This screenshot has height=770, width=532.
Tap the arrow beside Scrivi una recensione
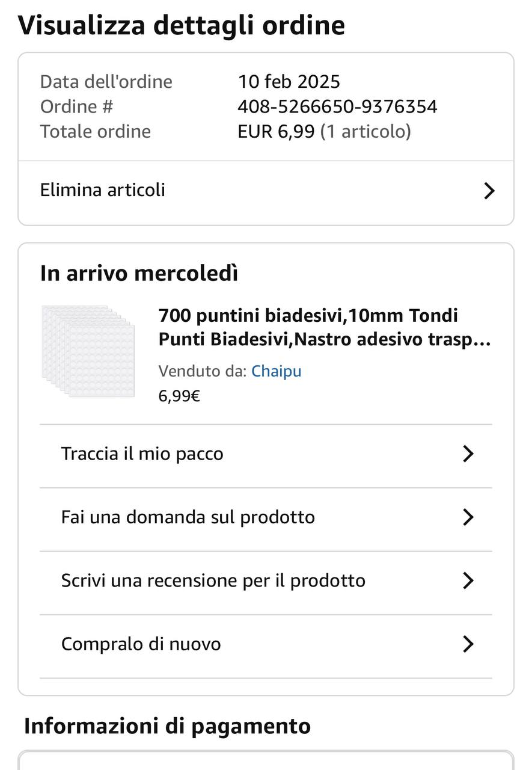(x=468, y=581)
